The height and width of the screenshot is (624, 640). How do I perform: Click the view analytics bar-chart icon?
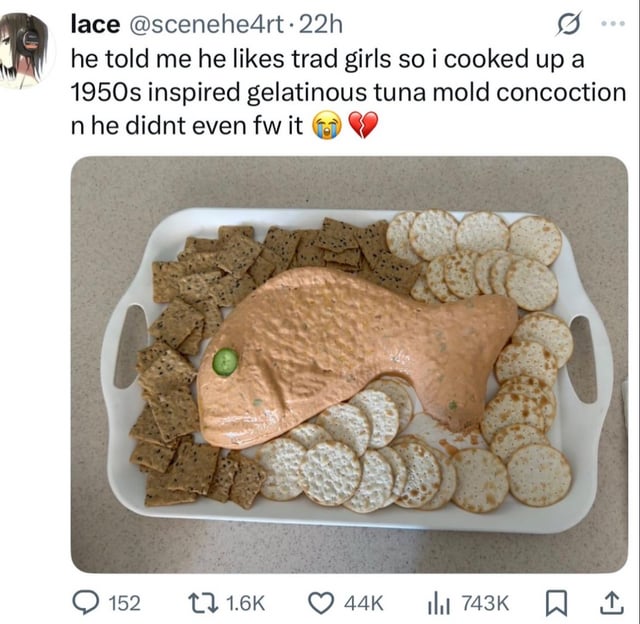[x=439, y=604]
